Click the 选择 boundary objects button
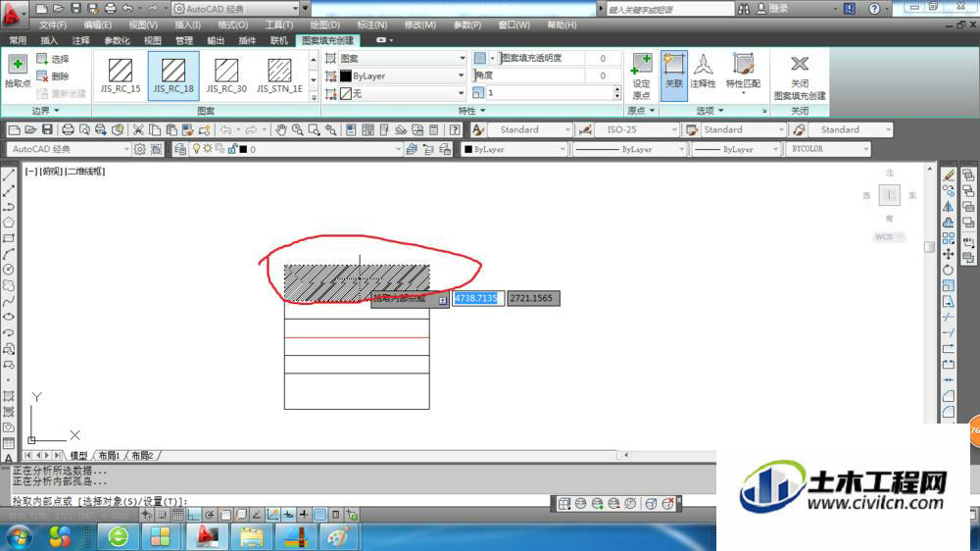Viewport: 980px width, 551px height. [53, 59]
